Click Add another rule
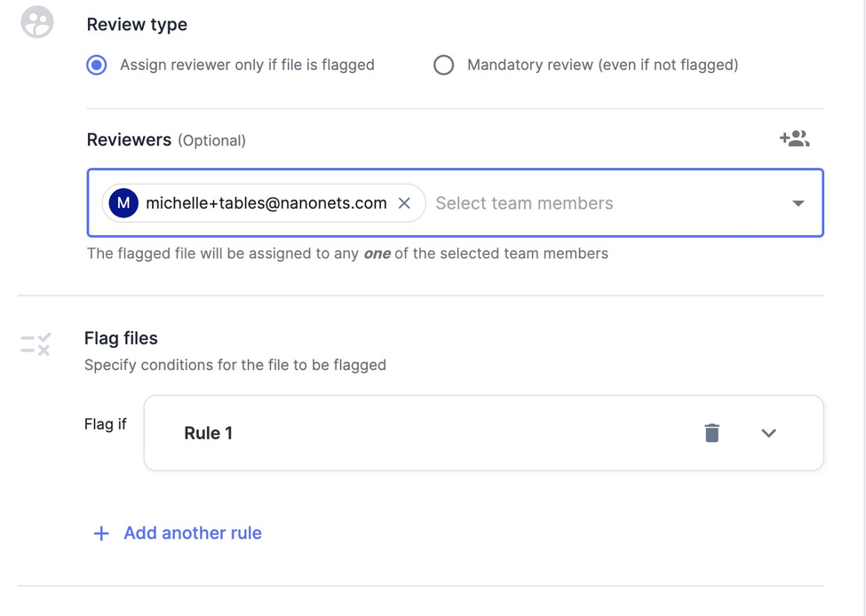Screen dimensions: 866x616 pyautogui.click(x=193, y=533)
